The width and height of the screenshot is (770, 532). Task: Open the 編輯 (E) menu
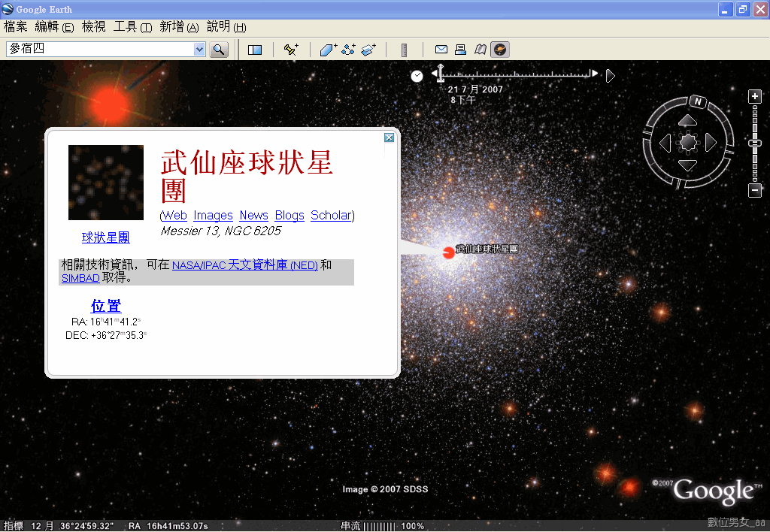54,26
